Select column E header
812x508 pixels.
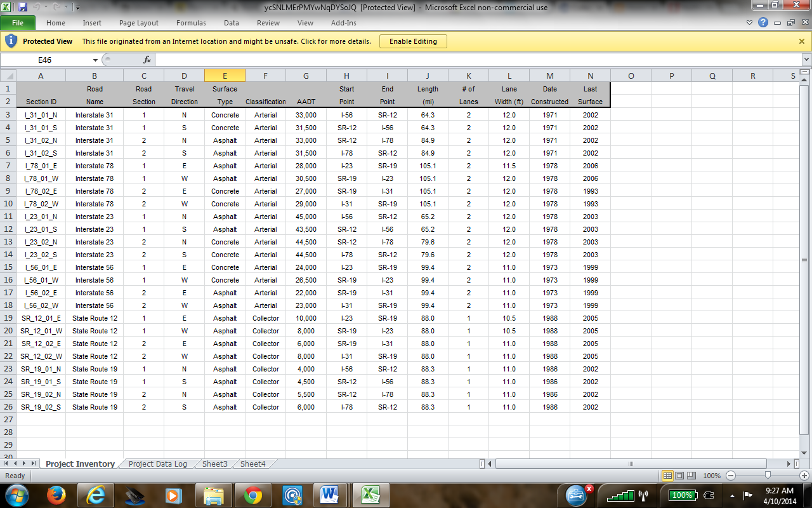[x=225, y=76]
